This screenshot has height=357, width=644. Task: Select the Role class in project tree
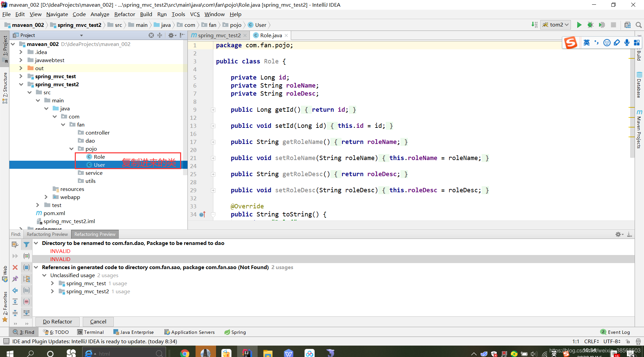pos(99,157)
